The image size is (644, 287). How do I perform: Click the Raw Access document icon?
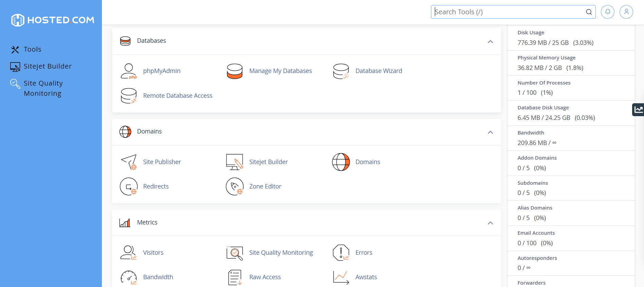[x=235, y=277]
